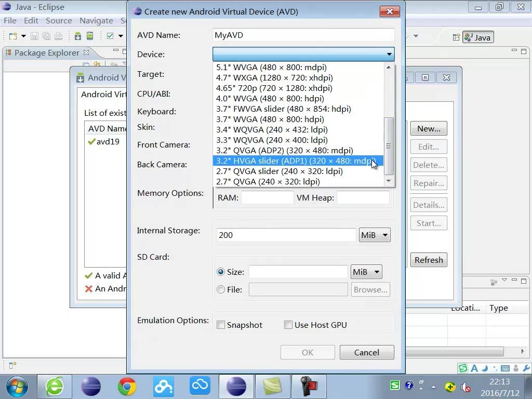Click the Windows Start orb

(17, 387)
